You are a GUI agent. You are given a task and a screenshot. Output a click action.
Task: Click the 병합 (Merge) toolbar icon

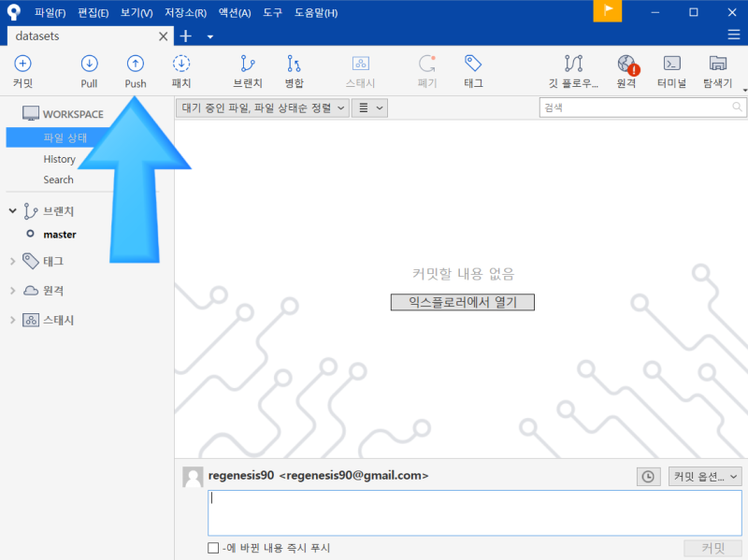point(294,69)
